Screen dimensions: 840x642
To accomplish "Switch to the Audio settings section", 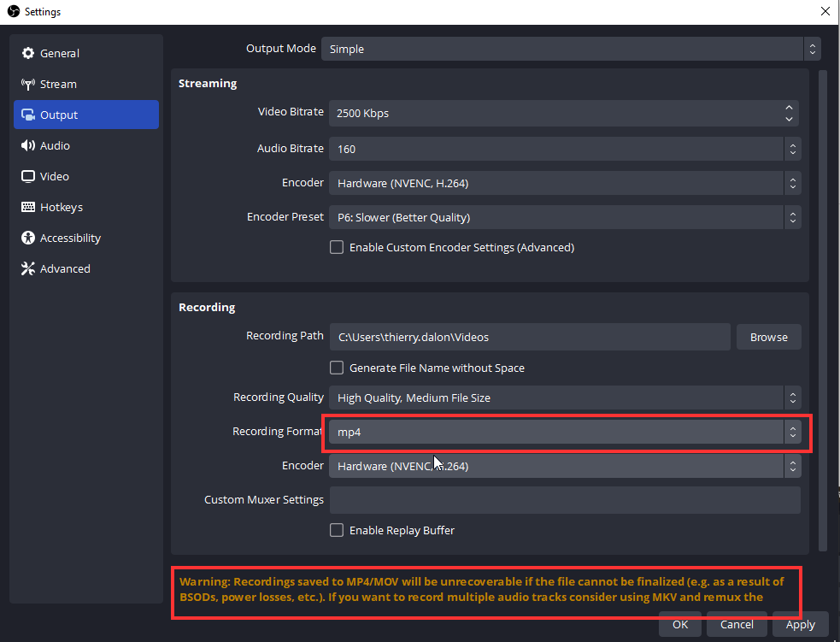I will point(86,146).
